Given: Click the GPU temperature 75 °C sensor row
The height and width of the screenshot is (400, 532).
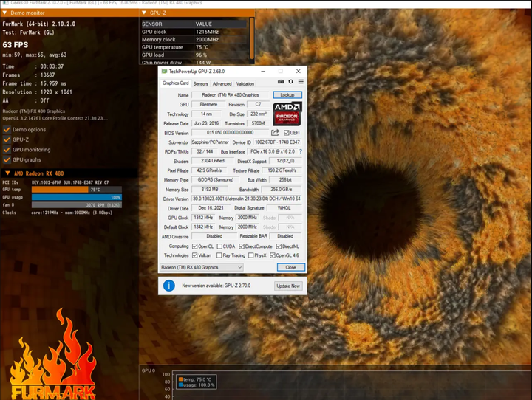Looking at the screenshot, I should (194, 47).
